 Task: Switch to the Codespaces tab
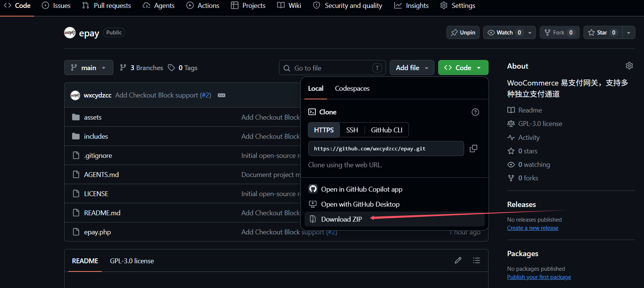[352, 88]
